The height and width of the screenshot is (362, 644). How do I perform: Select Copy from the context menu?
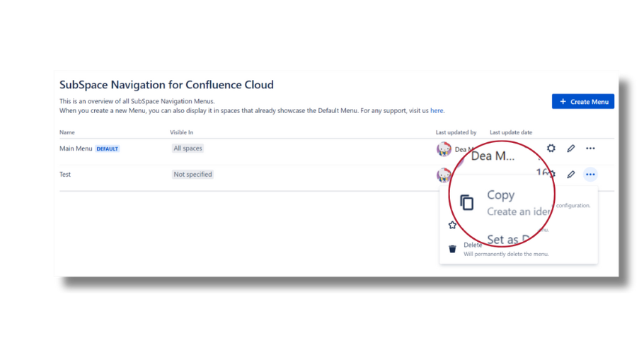pyautogui.click(x=501, y=196)
